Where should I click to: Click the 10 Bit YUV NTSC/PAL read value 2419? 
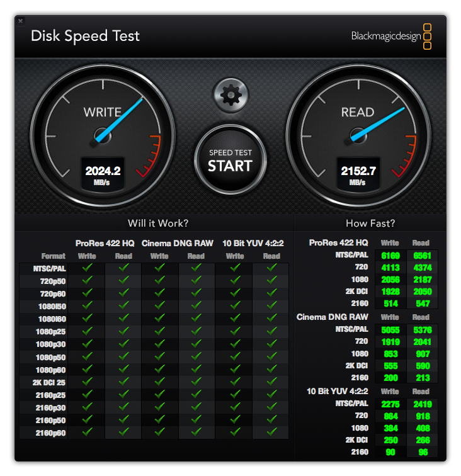tap(423, 404)
